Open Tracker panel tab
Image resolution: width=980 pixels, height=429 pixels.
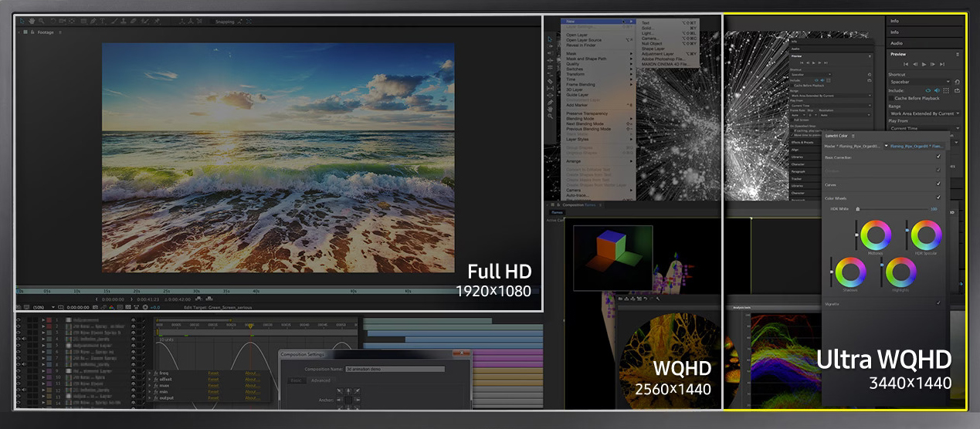796,179
